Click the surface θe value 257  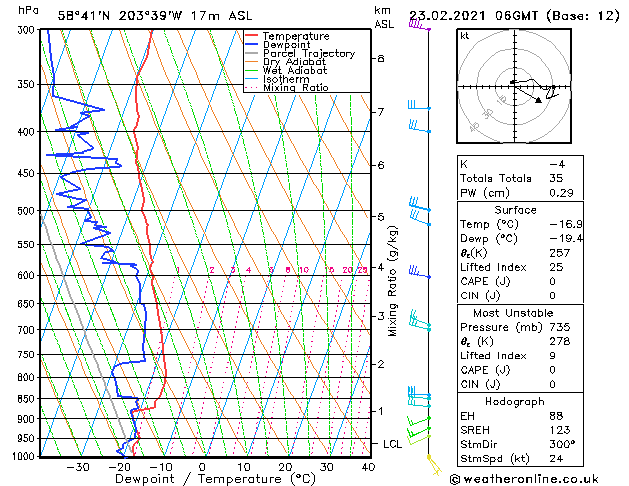(x=560, y=253)
